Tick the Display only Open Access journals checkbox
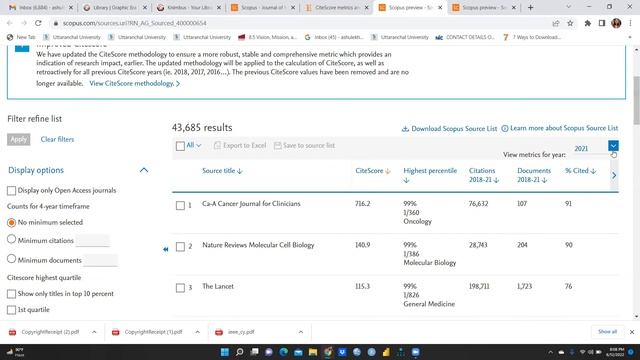 (x=11, y=191)
